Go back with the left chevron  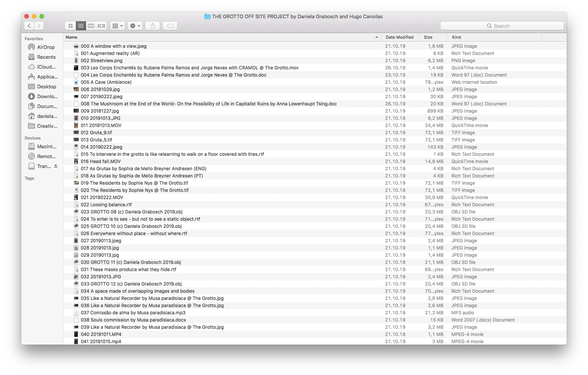pyautogui.click(x=29, y=26)
